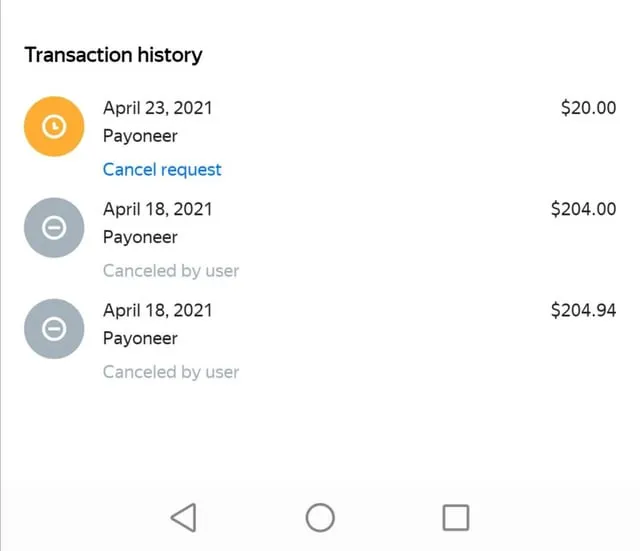Tap the Android home circle button
The width and height of the screenshot is (640, 551).
(x=320, y=518)
